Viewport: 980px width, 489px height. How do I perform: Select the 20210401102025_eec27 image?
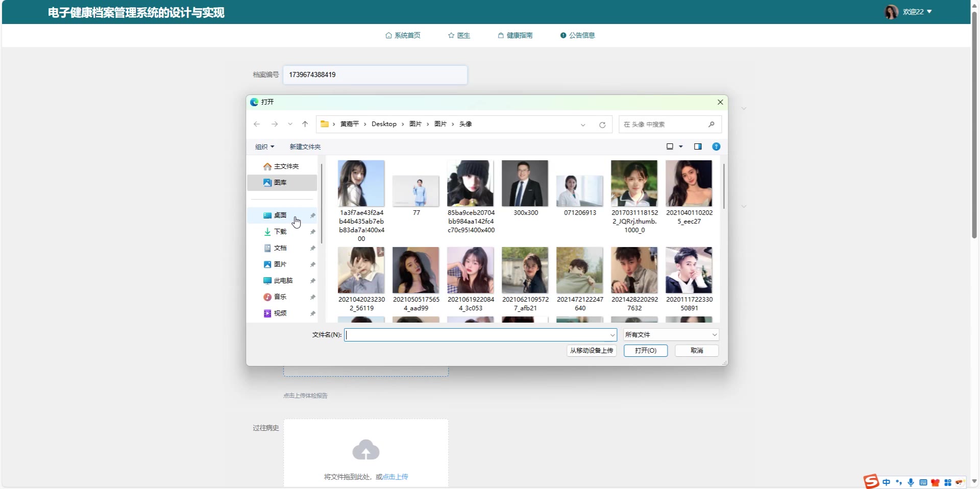tap(689, 192)
